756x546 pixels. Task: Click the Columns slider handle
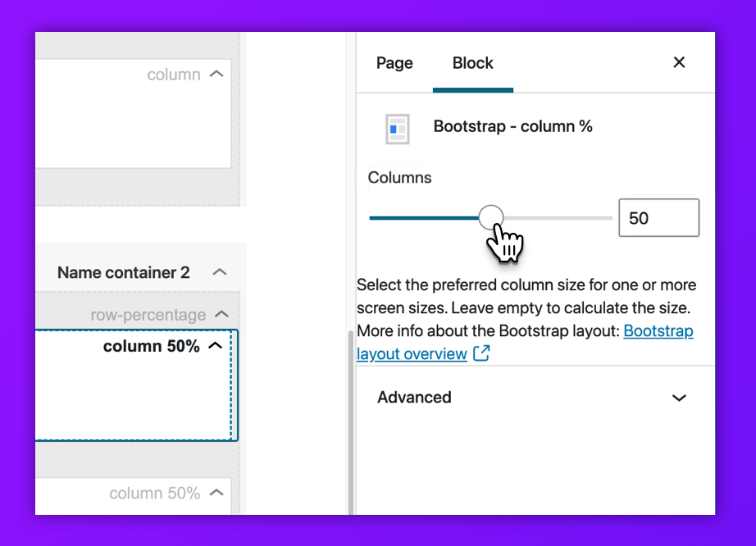491,218
